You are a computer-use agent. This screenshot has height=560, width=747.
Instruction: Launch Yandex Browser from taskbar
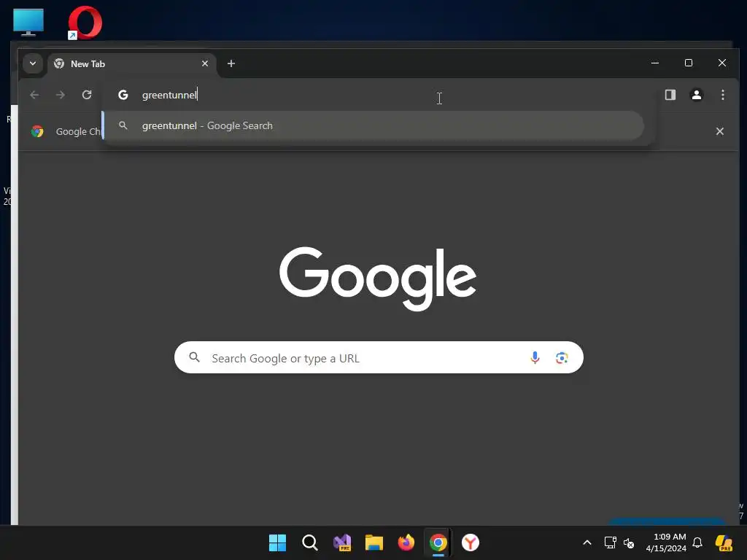click(471, 542)
